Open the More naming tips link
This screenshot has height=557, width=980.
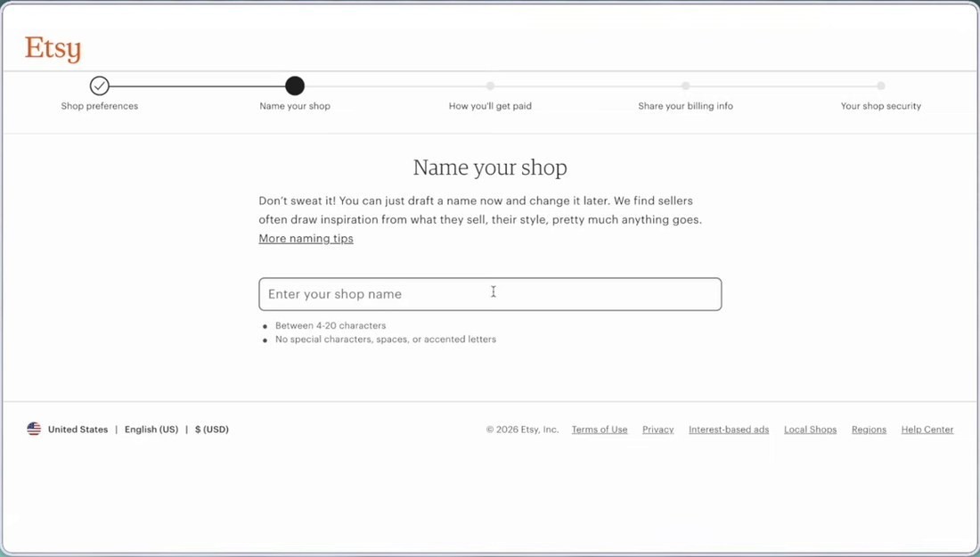click(306, 238)
